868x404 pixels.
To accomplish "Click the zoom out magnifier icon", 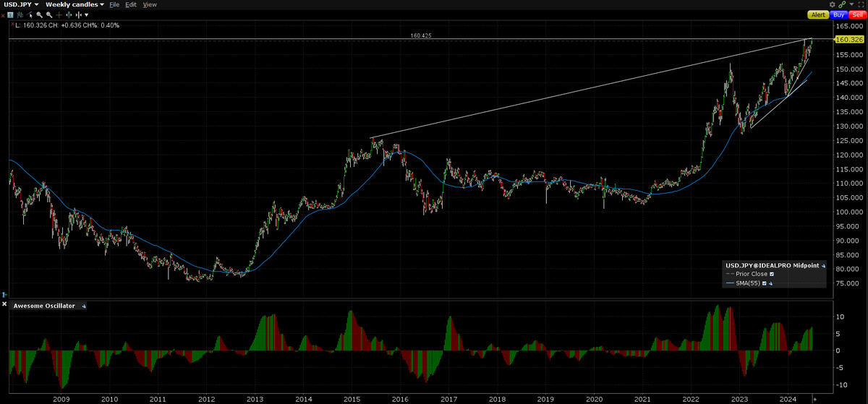I will coord(49,15).
